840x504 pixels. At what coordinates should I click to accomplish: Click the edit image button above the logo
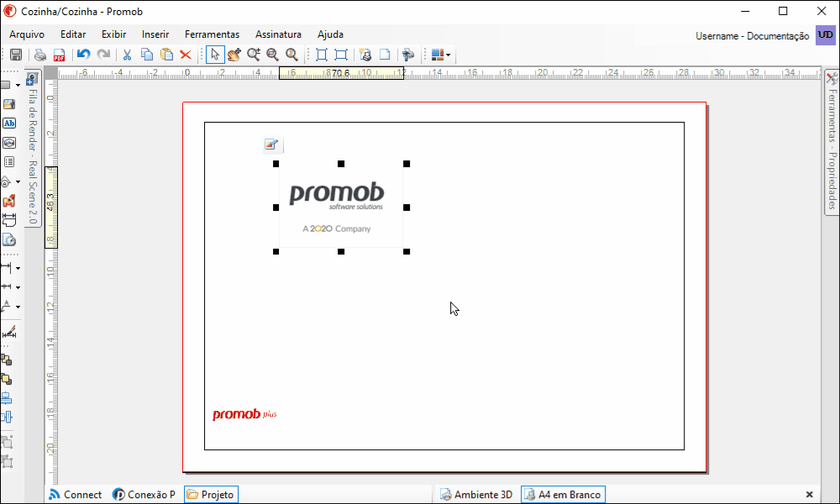pyautogui.click(x=271, y=144)
